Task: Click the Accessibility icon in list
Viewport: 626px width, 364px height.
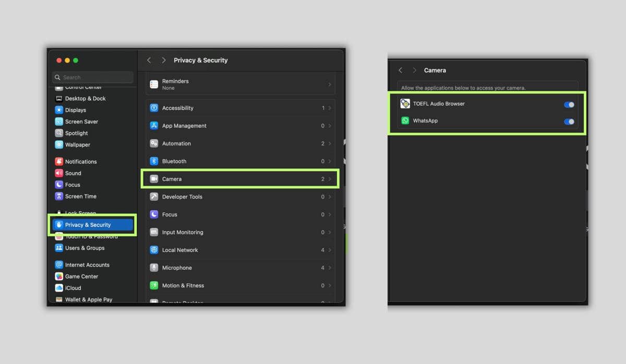Action: tap(154, 108)
